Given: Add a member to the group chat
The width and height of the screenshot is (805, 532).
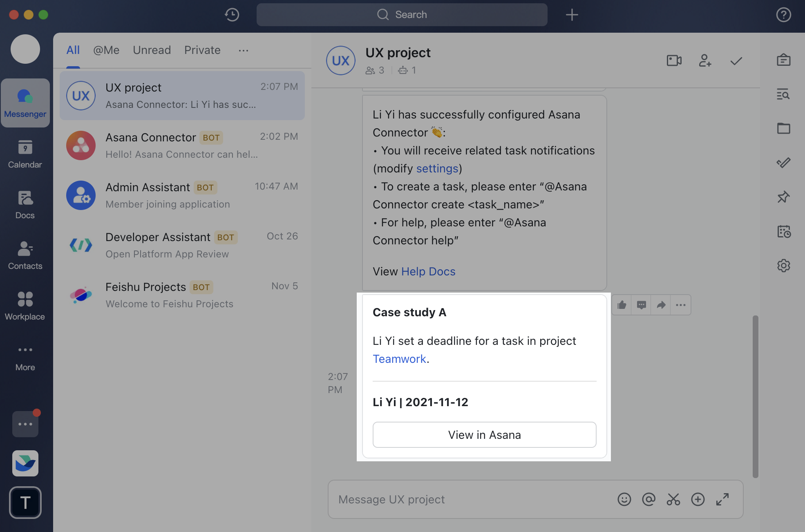Looking at the screenshot, I should pos(705,61).
